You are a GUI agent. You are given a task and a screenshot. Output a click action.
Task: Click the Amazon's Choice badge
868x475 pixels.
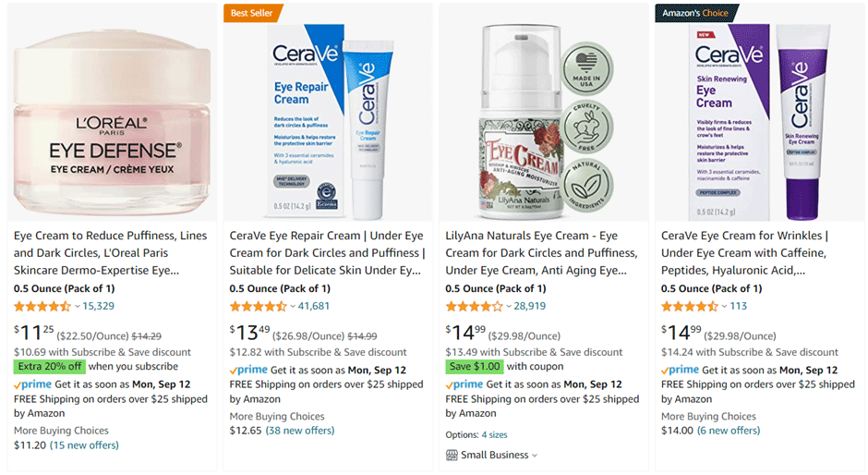pos(693,13)
